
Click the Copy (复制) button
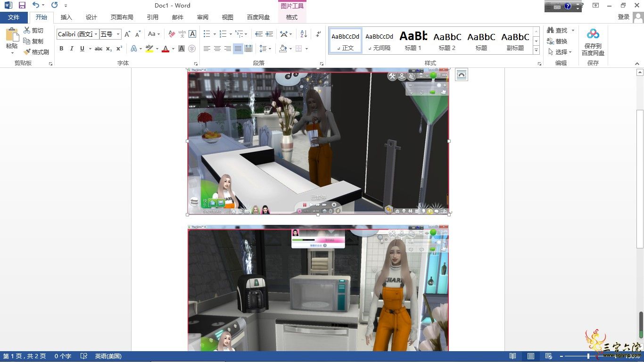click(x=33, y=41)
